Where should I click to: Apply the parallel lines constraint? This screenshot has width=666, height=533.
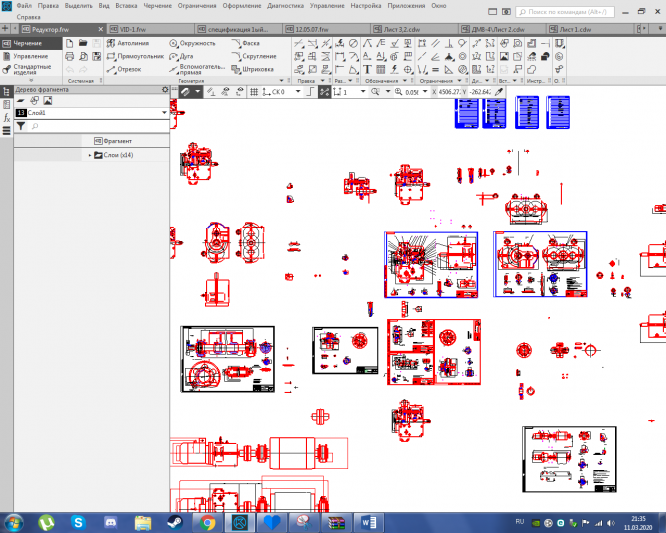435,43
